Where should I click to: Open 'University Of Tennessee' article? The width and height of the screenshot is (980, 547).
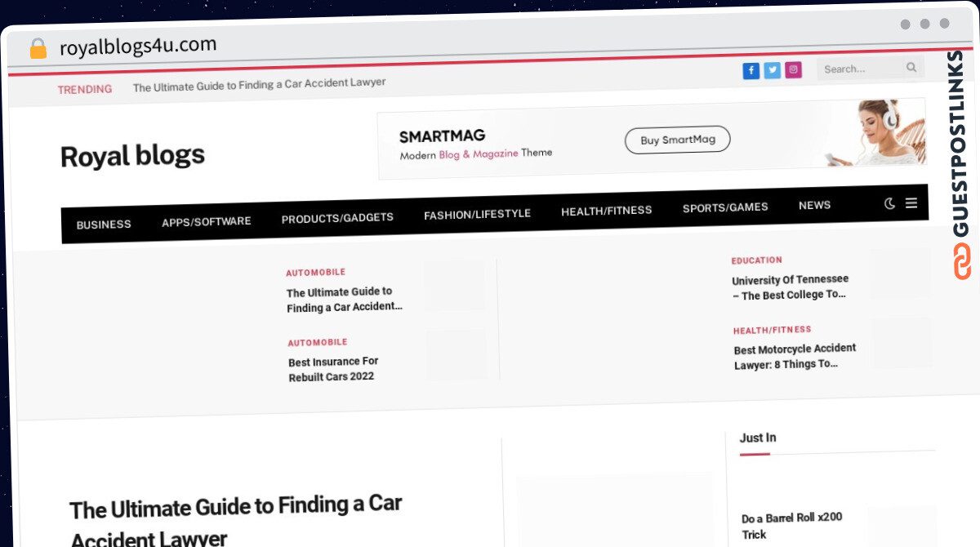791,287
